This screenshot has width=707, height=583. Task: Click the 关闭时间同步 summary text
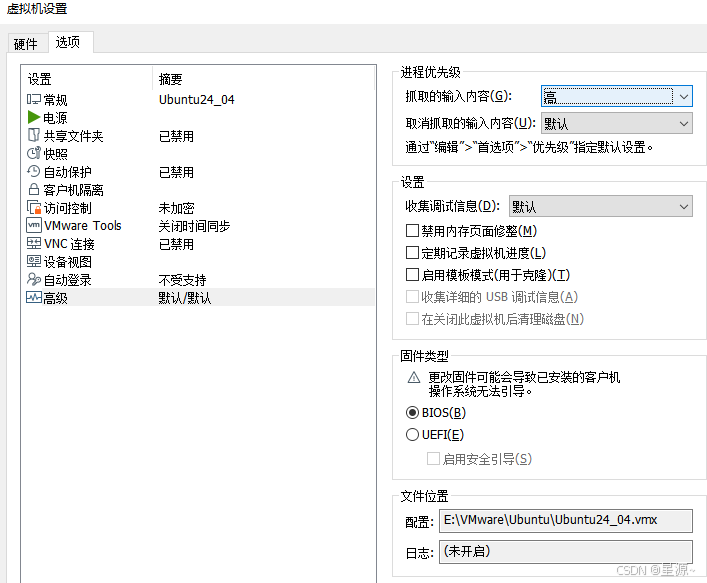(194, 226)
